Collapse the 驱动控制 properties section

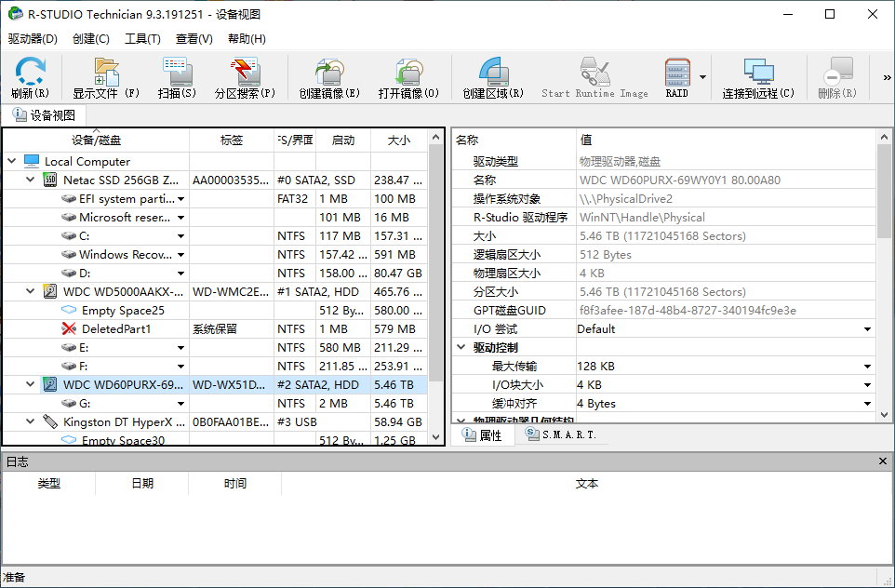[461, 347]
